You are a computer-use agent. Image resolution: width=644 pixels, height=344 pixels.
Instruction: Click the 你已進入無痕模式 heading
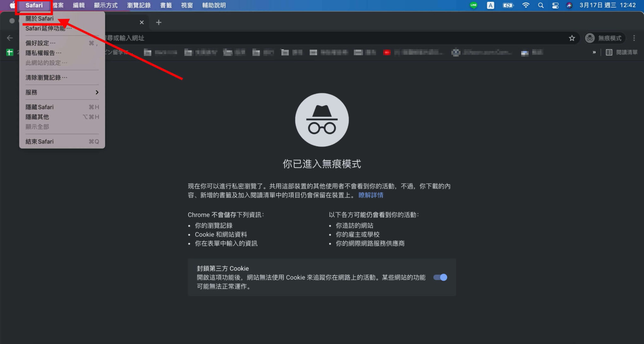click(322, 164)
